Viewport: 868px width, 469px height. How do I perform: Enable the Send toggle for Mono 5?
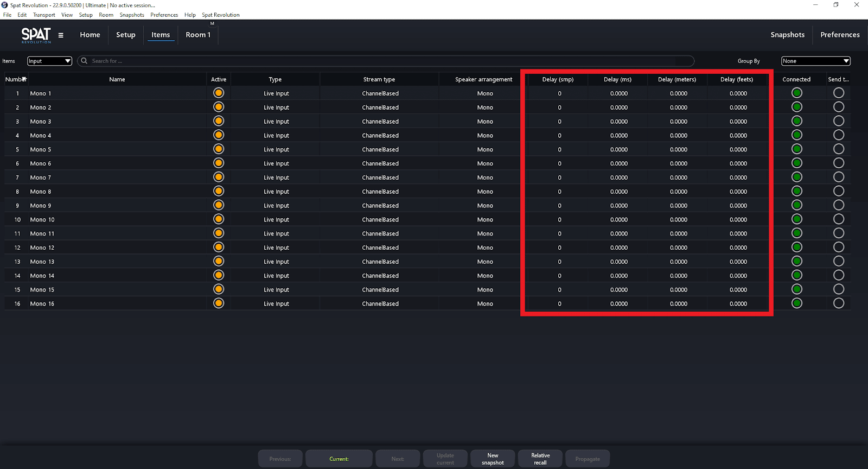(x=838, y=149)
